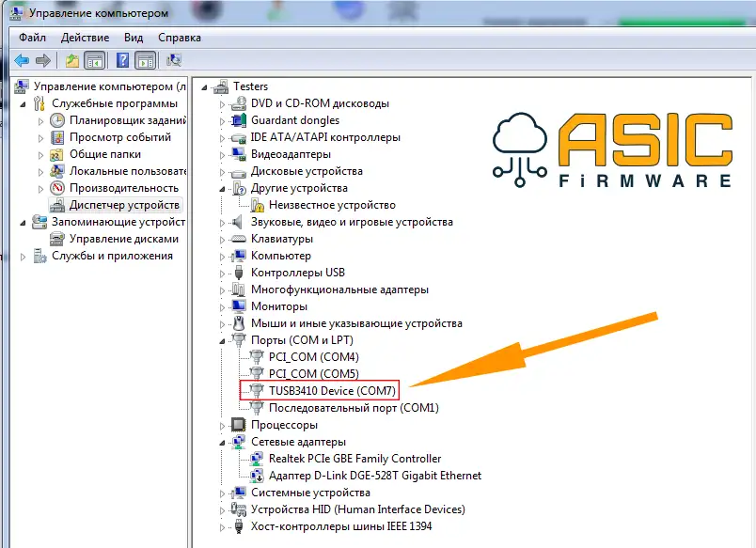
Task: Collapse the Запоминающие устройства node
Action: pos(23,223)
